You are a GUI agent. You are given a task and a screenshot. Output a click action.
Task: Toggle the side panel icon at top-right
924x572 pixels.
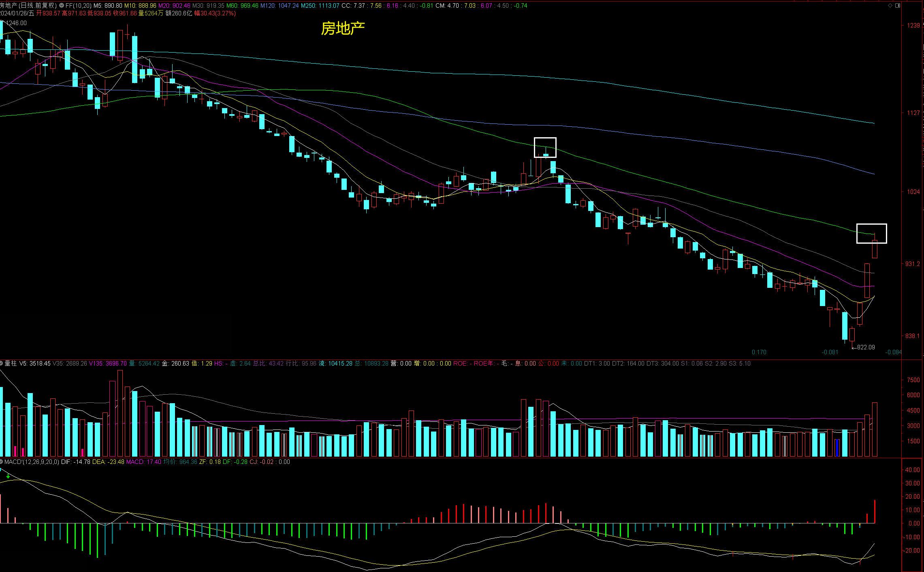click(x=898, y=5)
